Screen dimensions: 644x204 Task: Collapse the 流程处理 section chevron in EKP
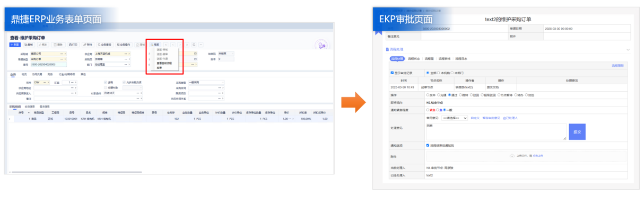pos(628,49)
